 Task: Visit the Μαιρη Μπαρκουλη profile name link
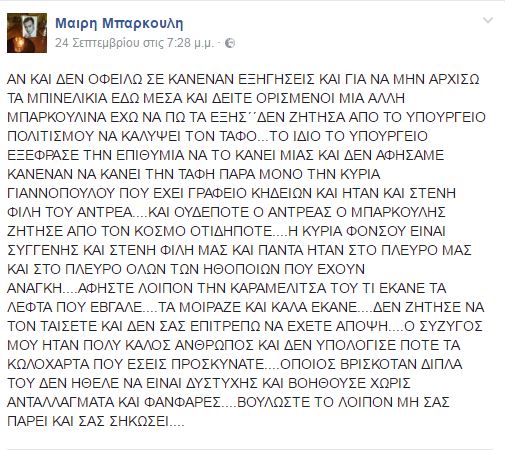click(119, 23)
